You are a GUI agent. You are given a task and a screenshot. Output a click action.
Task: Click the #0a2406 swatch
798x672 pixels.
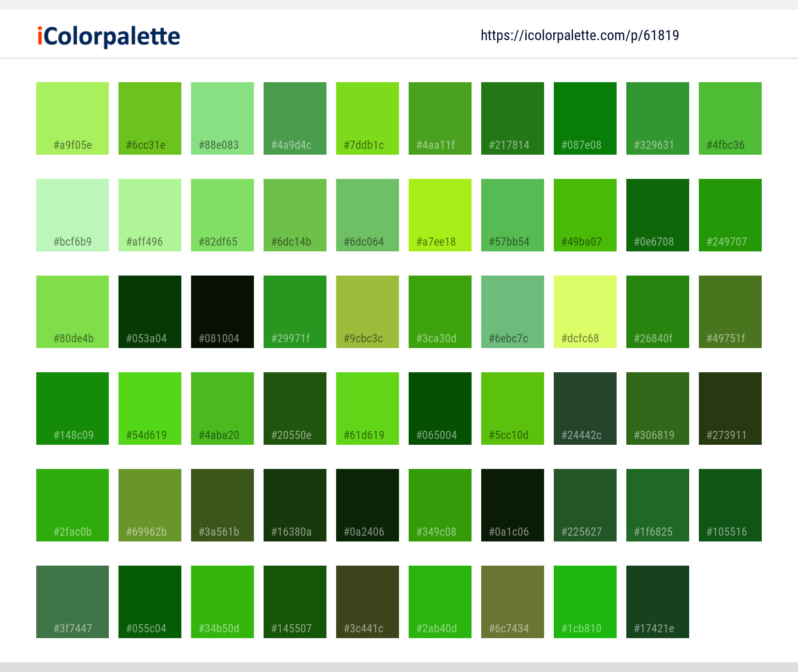pos(368,505)
